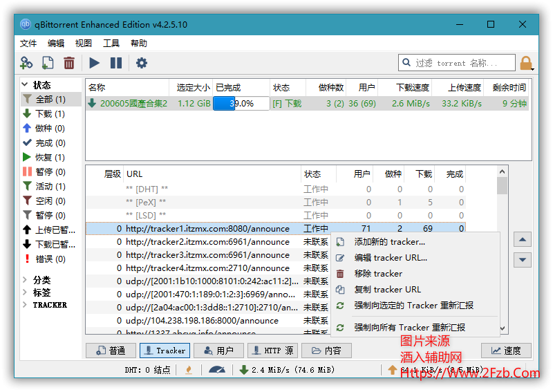Switch to the HTTP 源 tab
The image size is (553, 392).
tap(272, 351)
